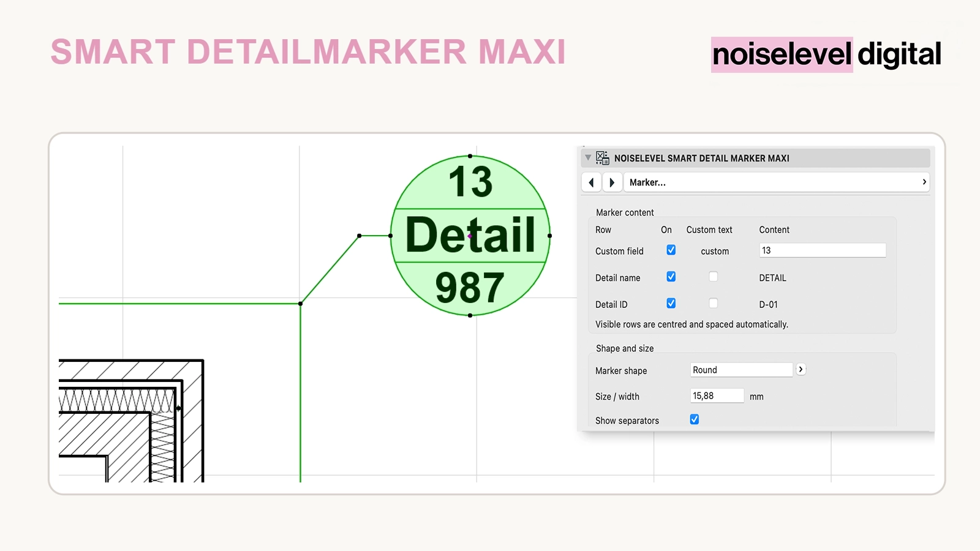Click the number 987 in the marker
Viewport: 980px width, 551px height.
(470, 288)
